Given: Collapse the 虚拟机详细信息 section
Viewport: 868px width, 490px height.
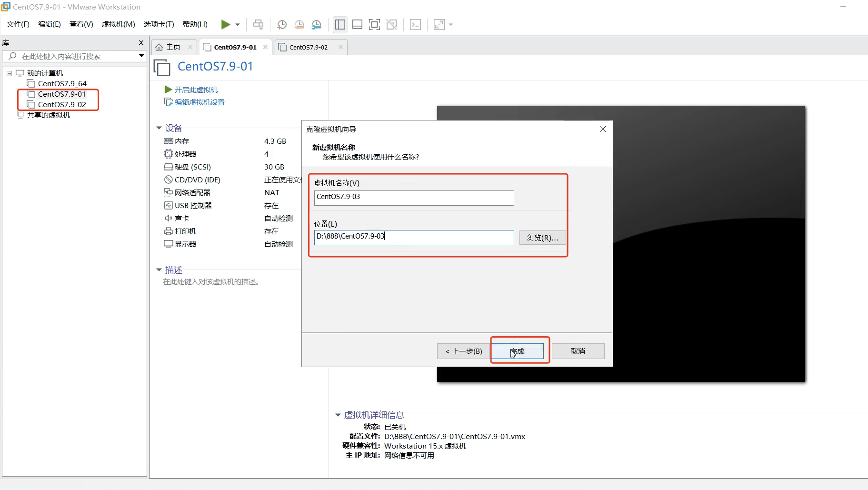Looking at the screenshot, I should click(338, 415).
